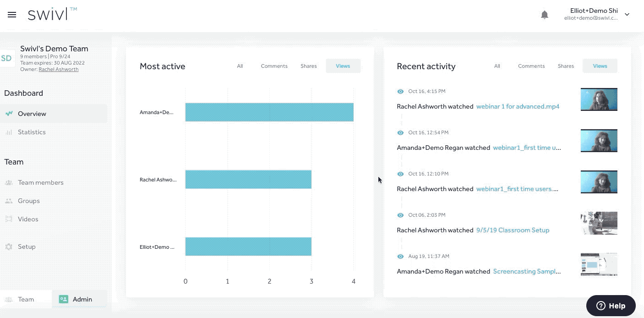Open the webinar 1 for advanced thumbnail
644x318 pixels.
click(x=599, y=99)
